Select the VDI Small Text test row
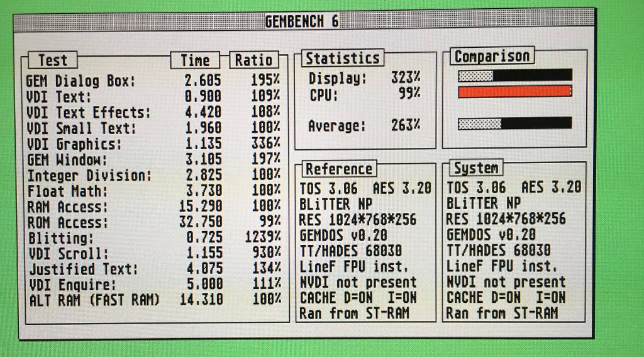This screenshot has height=357, width=644. coord(153,127)
